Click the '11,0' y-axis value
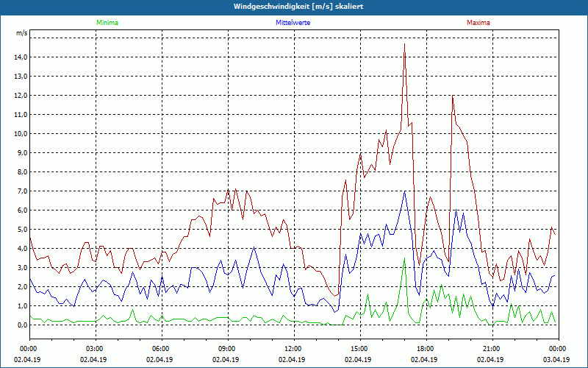Screen dimensions: 588x368 point(21,115)
